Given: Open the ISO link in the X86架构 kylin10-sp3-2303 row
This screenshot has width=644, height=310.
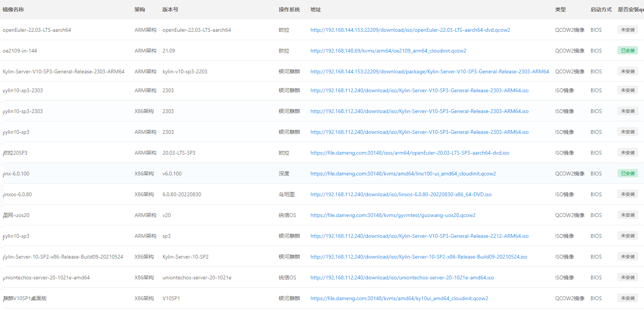Looking at the screenshot, I should click(x=420, y=111).
